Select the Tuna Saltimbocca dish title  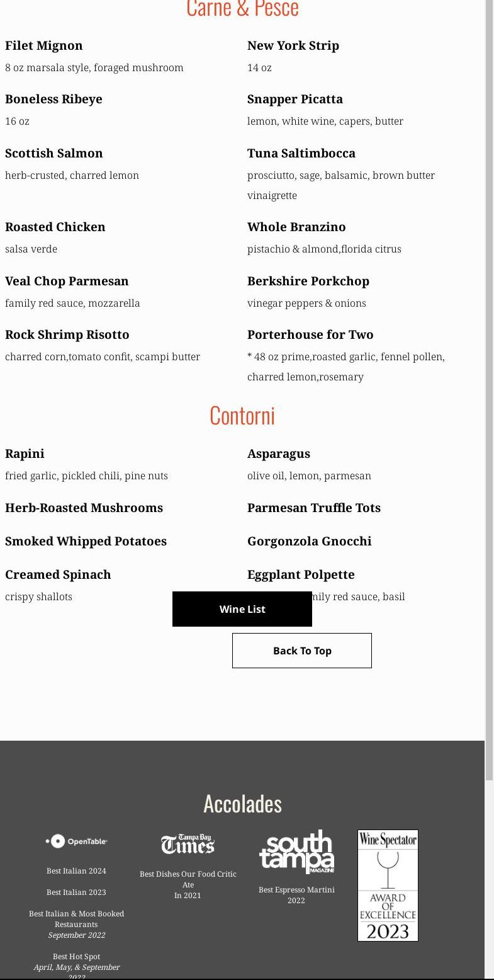301,153
